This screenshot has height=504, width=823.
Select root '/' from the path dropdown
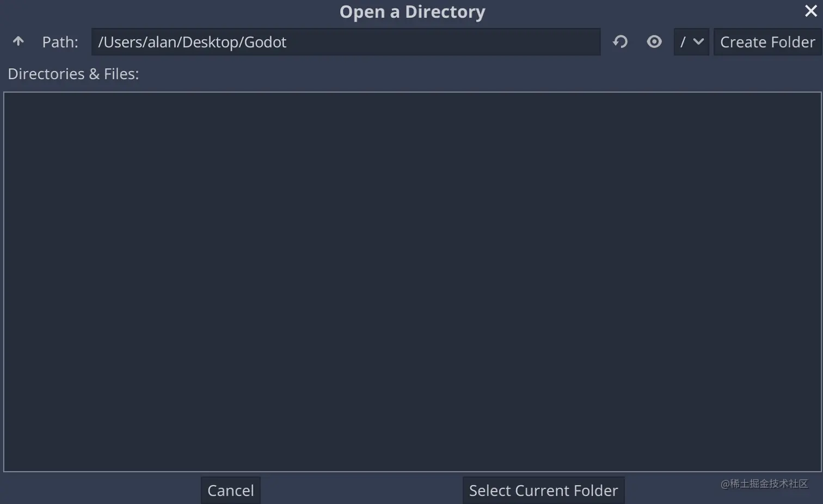click(691, 41)
